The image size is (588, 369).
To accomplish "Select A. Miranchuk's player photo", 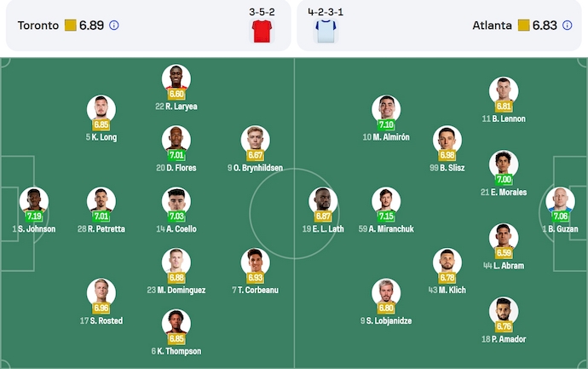I will click(x=385, y=201).
